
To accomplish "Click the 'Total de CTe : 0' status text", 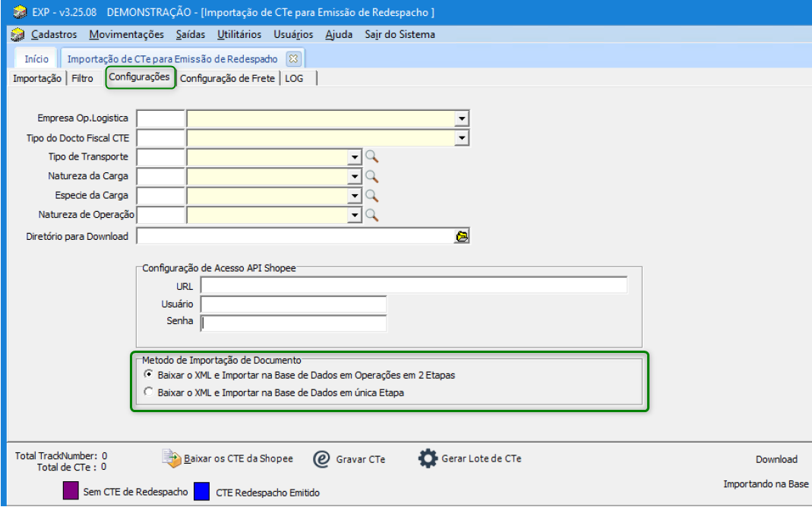I will pos(71,468).
